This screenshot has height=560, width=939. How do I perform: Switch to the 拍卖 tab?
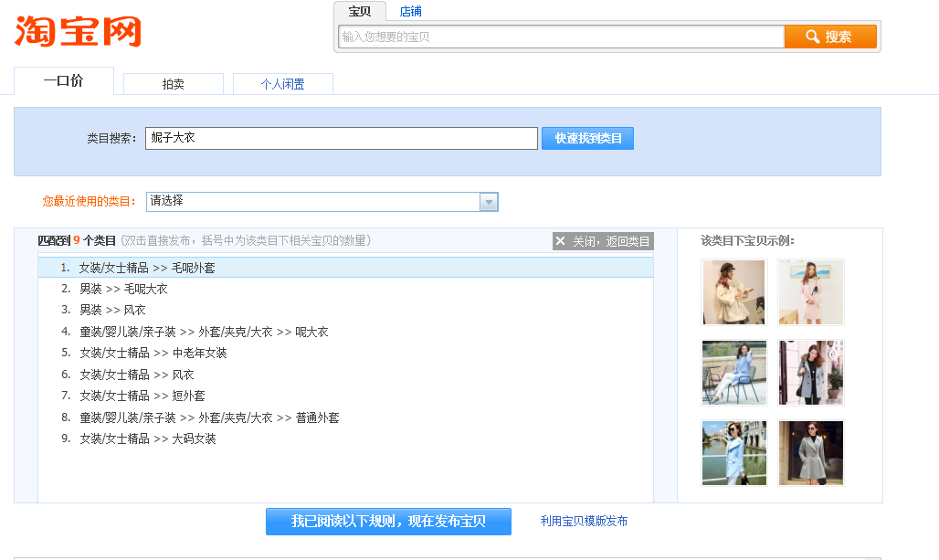click(x=173, y=84)
